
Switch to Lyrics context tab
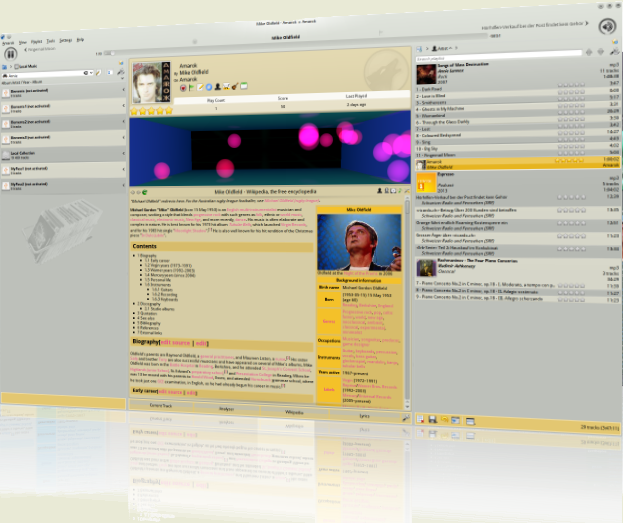coord(364,416)
